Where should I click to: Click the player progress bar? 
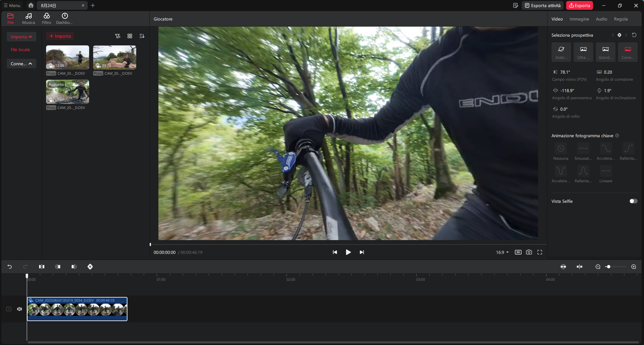[x=348, y=244]
